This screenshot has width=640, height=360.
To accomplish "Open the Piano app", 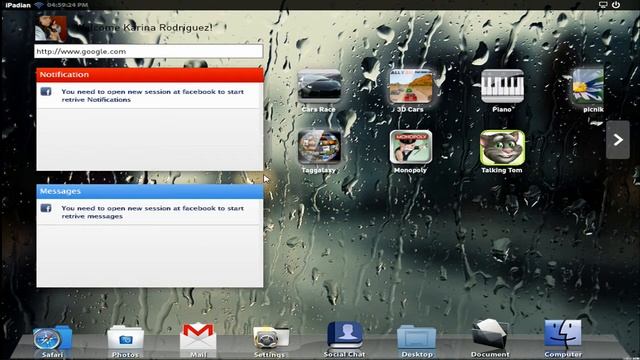I will [x=502, y=86].
